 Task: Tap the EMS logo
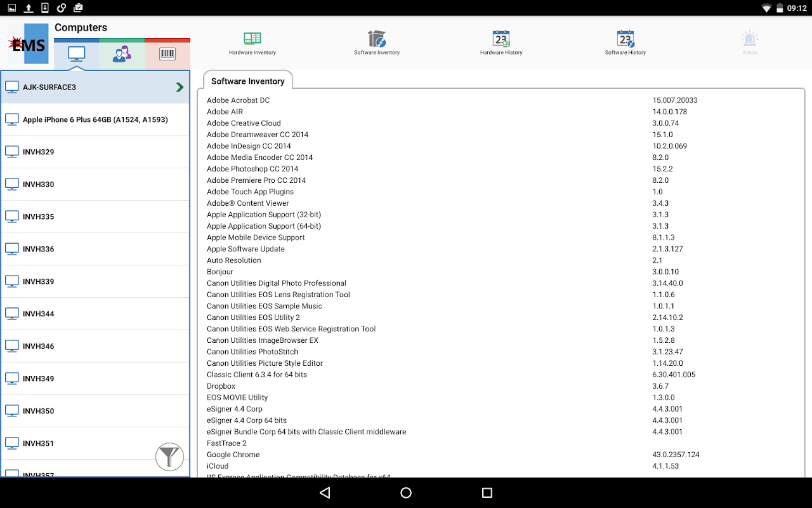tap(29, 44)
